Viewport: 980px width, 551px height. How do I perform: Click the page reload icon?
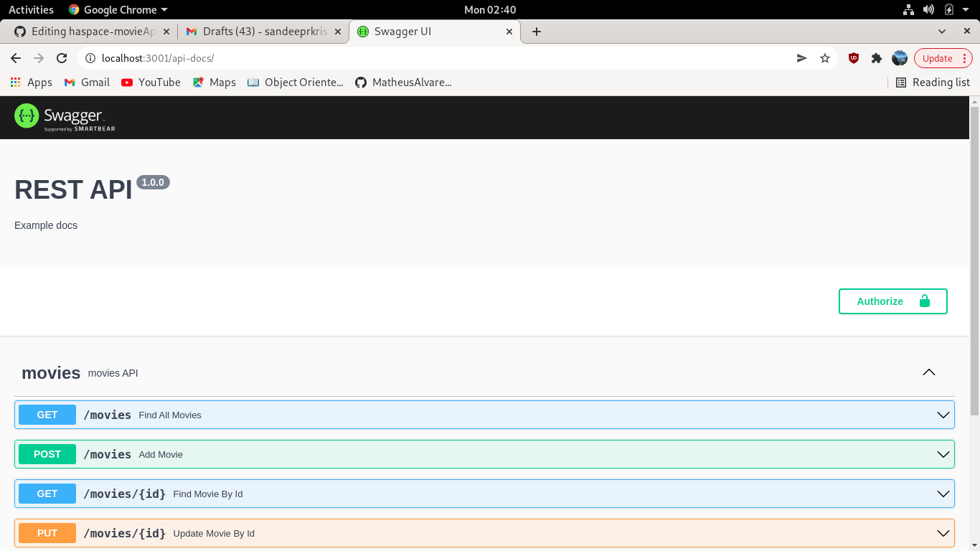pyautogui.click(x=62, y=58)
